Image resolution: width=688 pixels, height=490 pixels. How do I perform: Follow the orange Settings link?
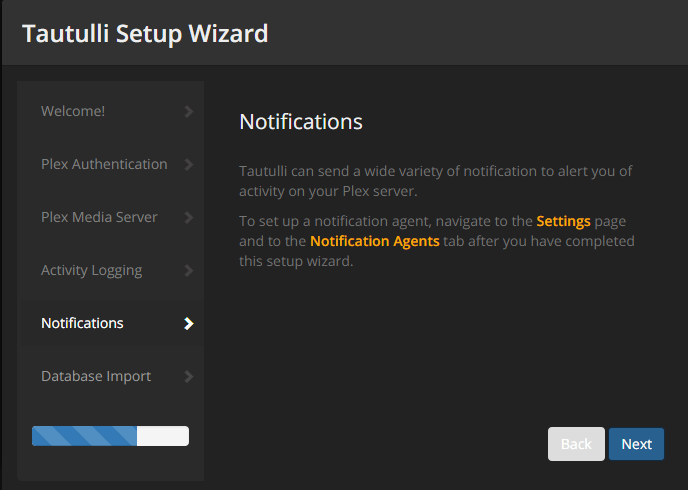click(563, 221)
